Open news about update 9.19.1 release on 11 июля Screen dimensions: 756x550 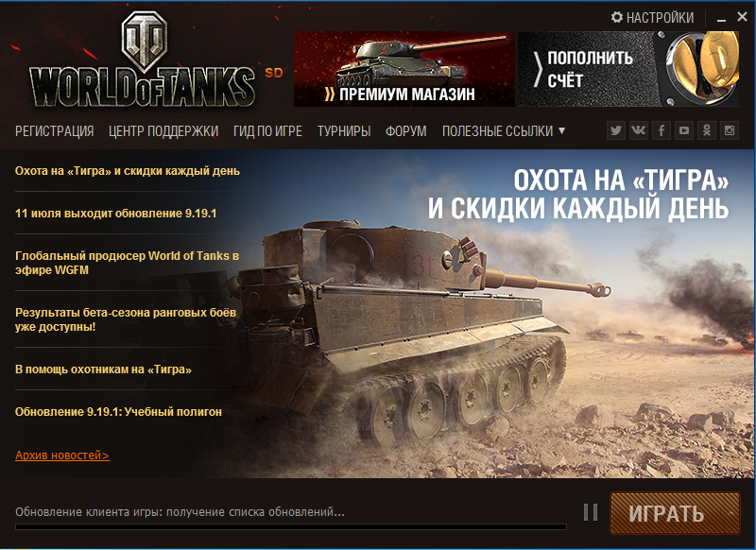[x=115, y=213]
